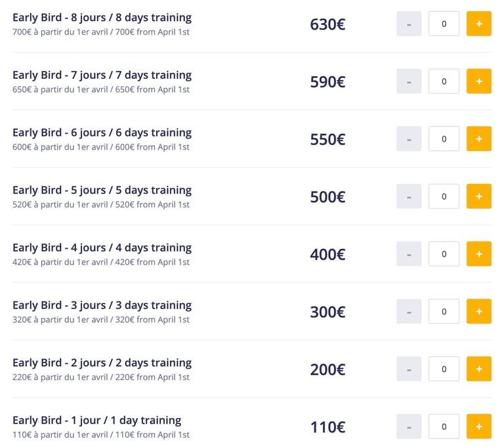Hit the plus beside the 400€ ticket
504x447 pixels.
478,254
